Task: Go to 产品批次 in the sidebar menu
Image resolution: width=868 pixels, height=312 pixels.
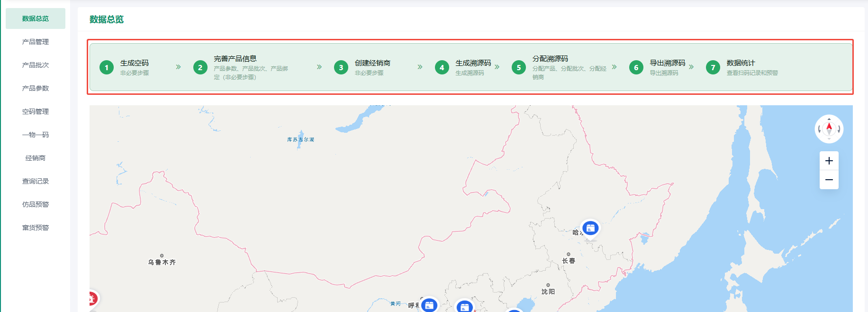Action: pyautogui.click(x=36, y=65)
